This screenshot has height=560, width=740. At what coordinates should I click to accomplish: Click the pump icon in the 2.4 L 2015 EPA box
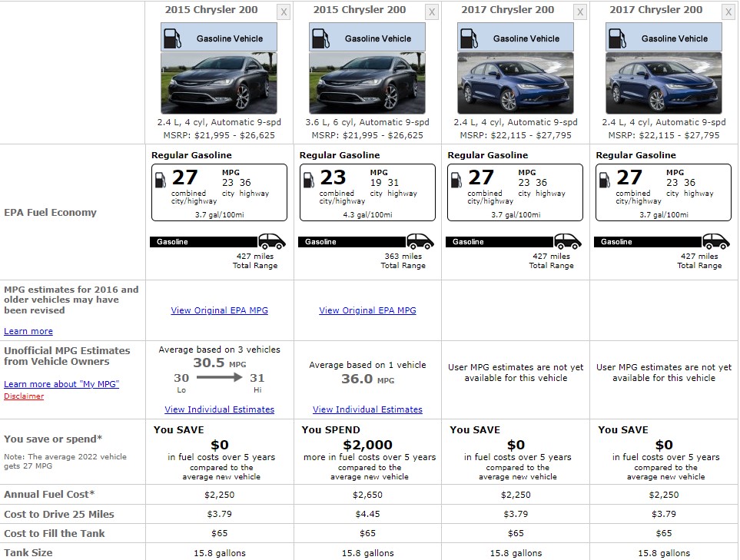tap(161, 180)
